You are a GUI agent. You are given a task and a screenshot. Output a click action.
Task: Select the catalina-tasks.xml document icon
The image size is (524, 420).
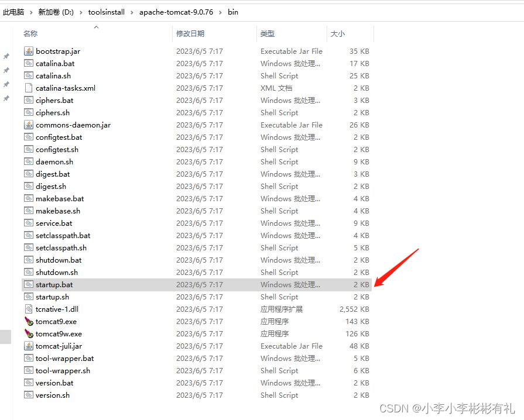29,88
